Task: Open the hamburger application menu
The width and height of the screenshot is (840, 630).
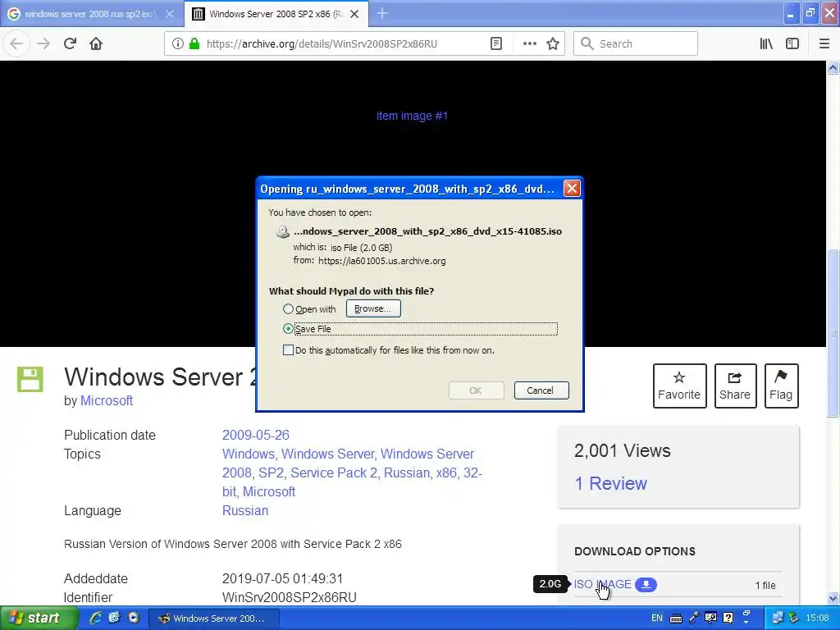Action: (x=824, y=43)
